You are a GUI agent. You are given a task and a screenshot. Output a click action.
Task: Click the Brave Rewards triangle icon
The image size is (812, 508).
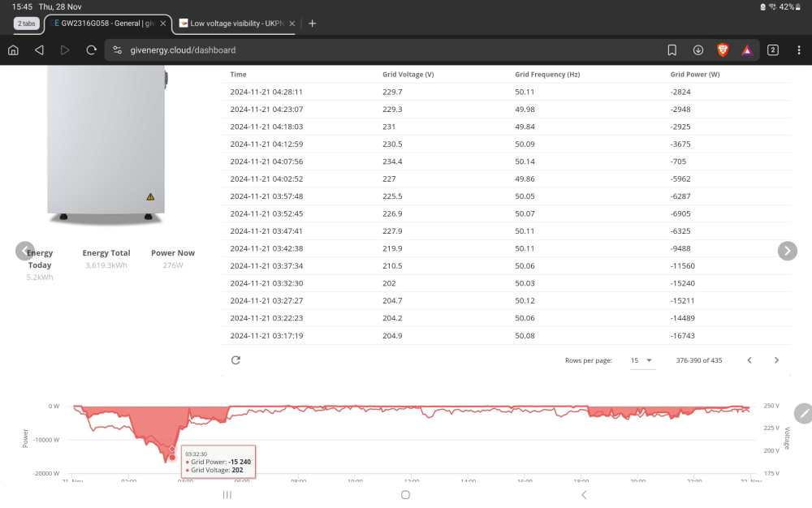click(747, 50)
